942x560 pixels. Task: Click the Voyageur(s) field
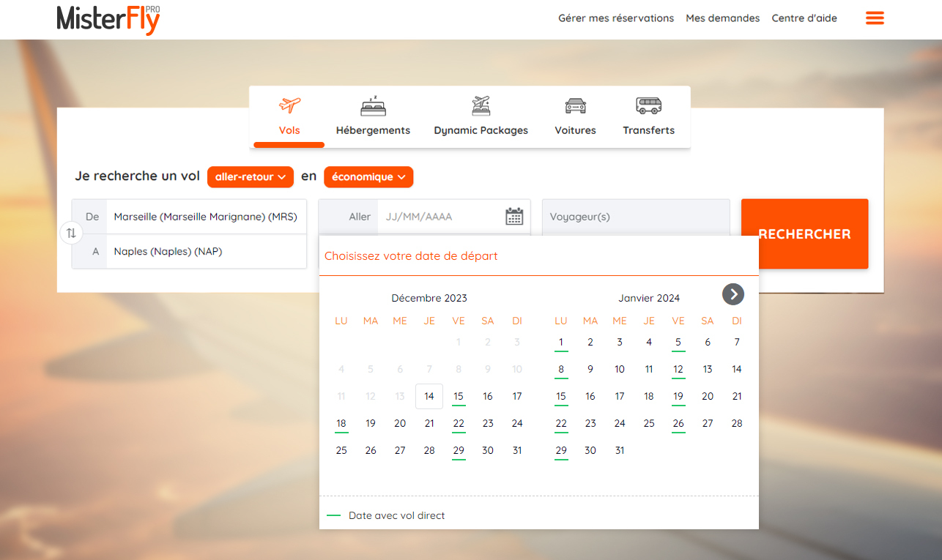(x=636, y=216)
